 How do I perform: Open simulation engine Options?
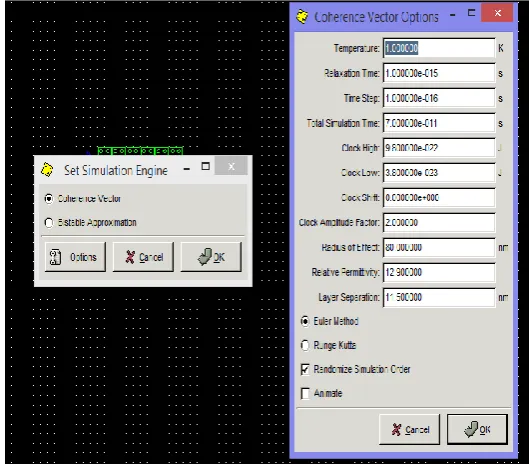click(75, 257)
